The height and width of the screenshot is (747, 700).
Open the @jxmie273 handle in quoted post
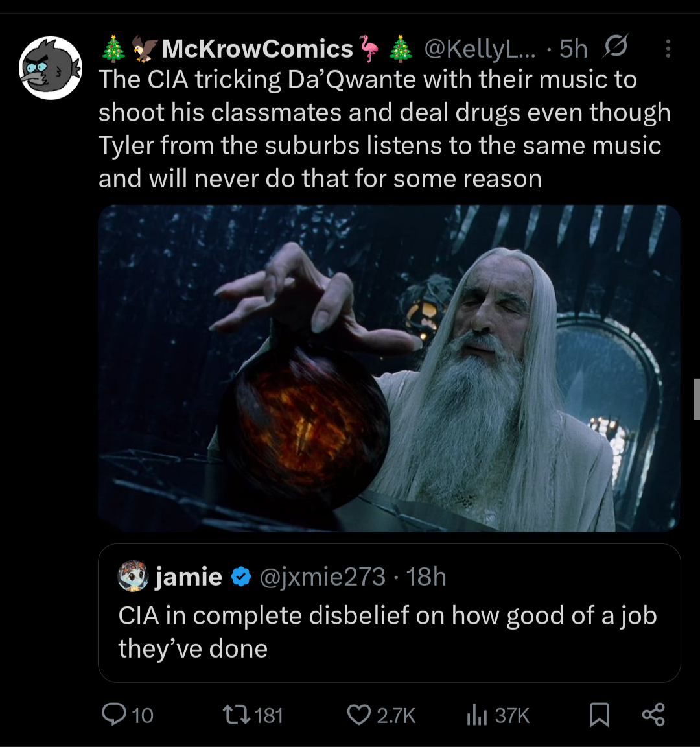pos(322,576)
